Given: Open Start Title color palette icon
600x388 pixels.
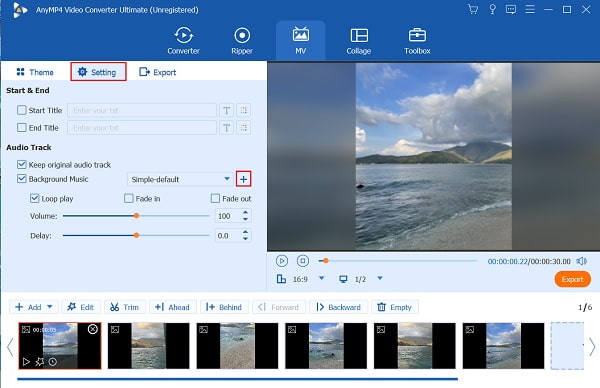Looking at the screenshot, I should click(x=244, y=110).
